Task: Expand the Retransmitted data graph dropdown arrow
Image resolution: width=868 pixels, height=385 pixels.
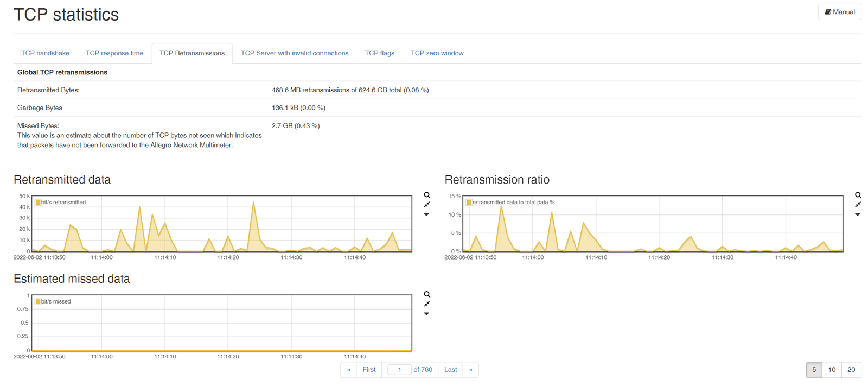Action: 426,215
